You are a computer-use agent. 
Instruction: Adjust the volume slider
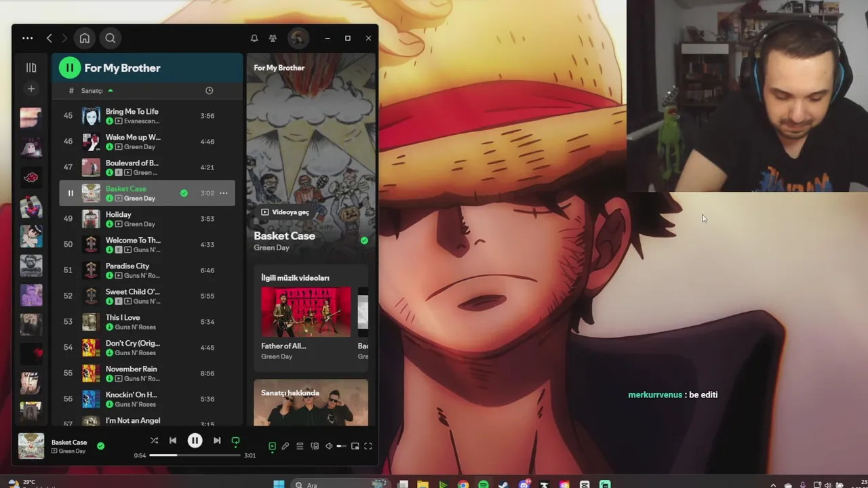pyautogui.click(x=342, y=446)
